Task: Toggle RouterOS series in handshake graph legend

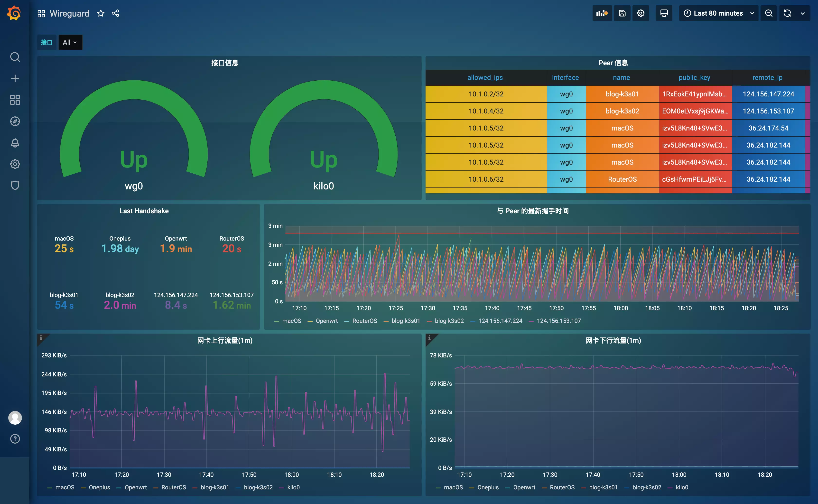Action: 364,321
